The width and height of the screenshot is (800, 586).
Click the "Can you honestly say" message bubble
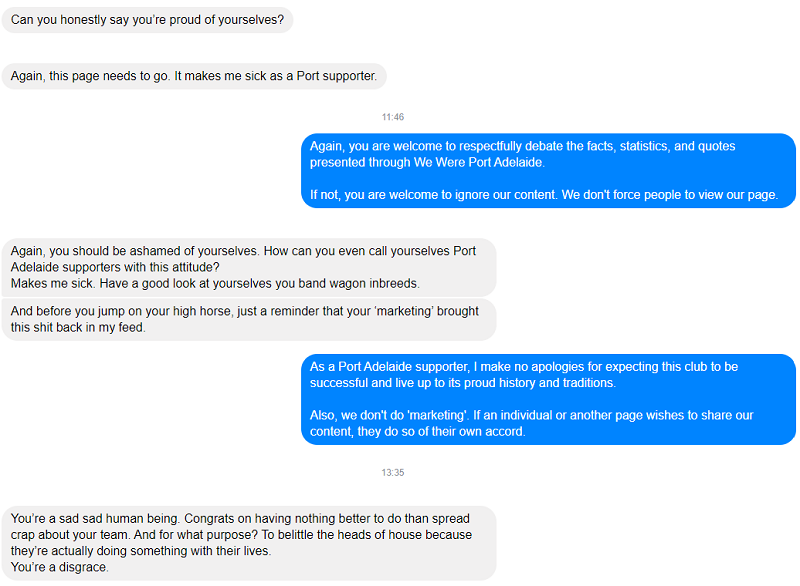tap(147, 20)
